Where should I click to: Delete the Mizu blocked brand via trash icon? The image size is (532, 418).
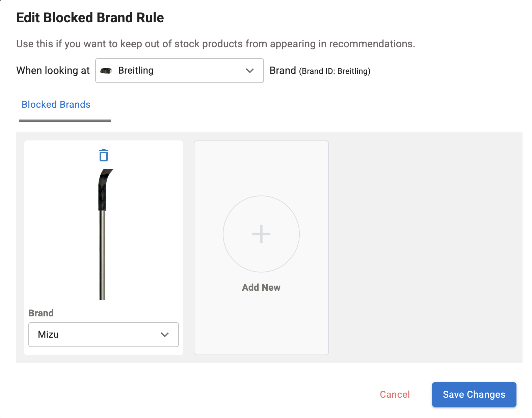coord(104,155)
